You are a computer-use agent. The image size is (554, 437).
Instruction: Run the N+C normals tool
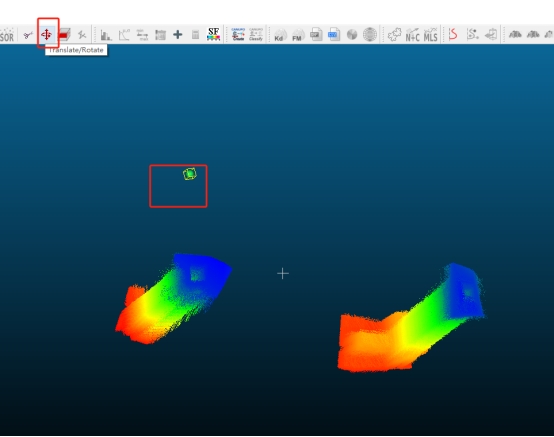point(412,35)
